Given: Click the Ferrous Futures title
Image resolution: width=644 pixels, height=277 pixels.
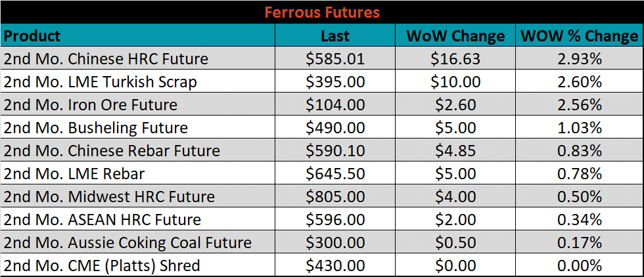Looking at the screenshot, I should point(322,12).
